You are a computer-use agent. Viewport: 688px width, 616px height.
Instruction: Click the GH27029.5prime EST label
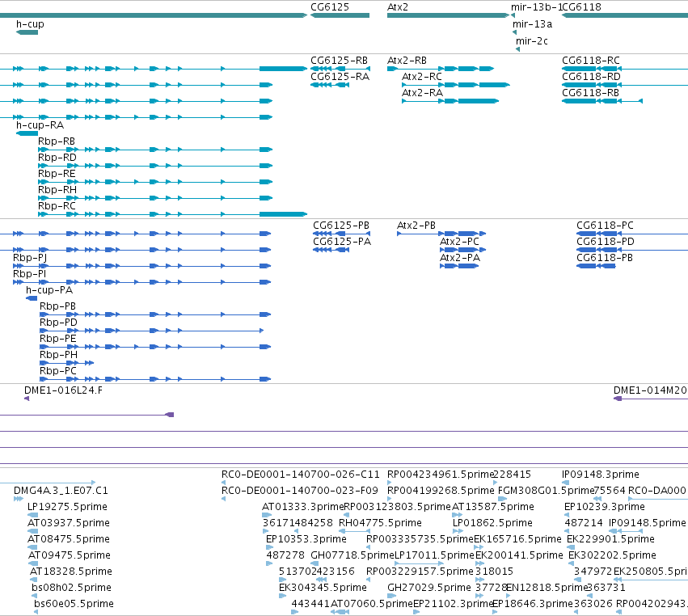429,588
